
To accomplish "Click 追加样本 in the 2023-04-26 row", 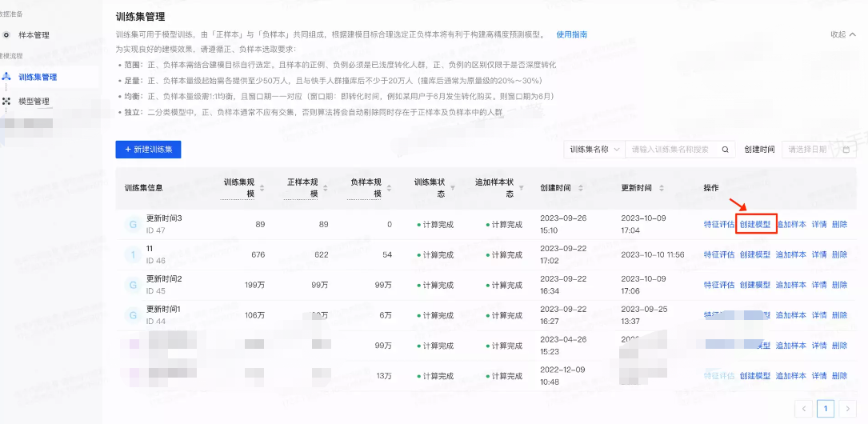I will [791, 346].
